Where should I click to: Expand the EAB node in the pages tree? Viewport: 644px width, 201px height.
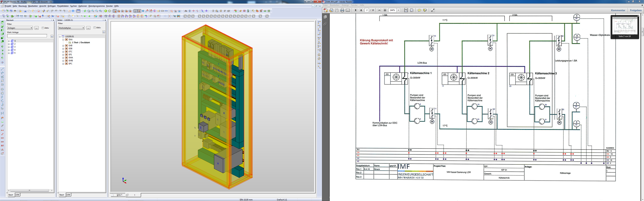[63, 46]
